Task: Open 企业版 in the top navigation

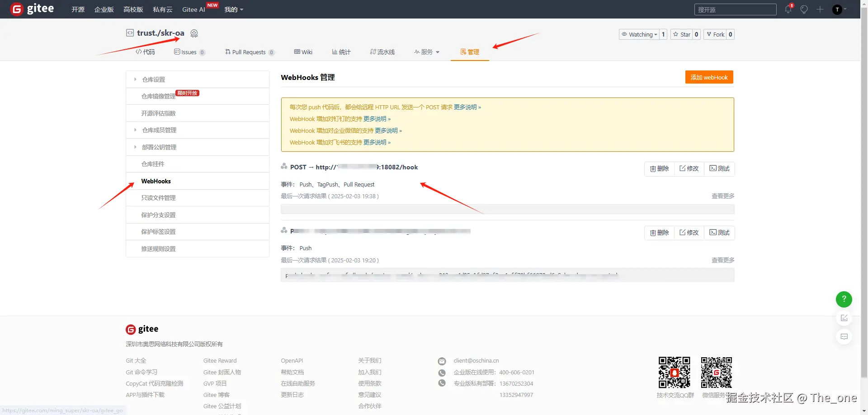Action: (104, 9)
